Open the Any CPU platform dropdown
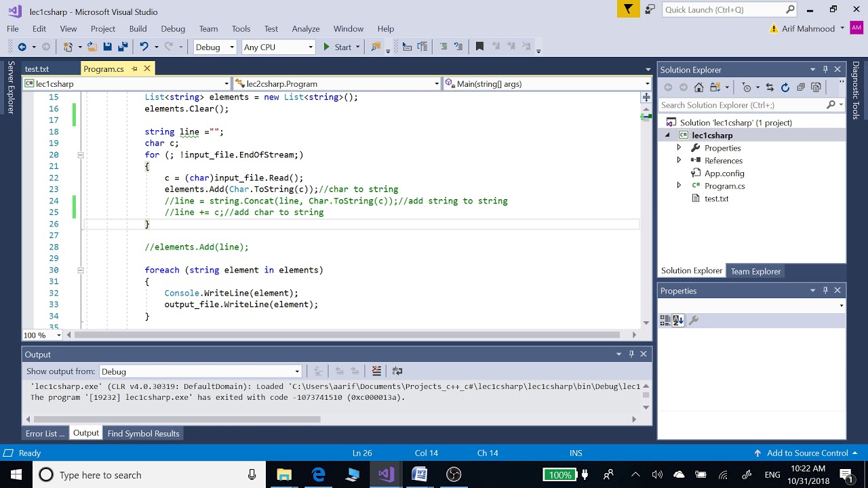868x488 pixels. [x=279, y=47]
